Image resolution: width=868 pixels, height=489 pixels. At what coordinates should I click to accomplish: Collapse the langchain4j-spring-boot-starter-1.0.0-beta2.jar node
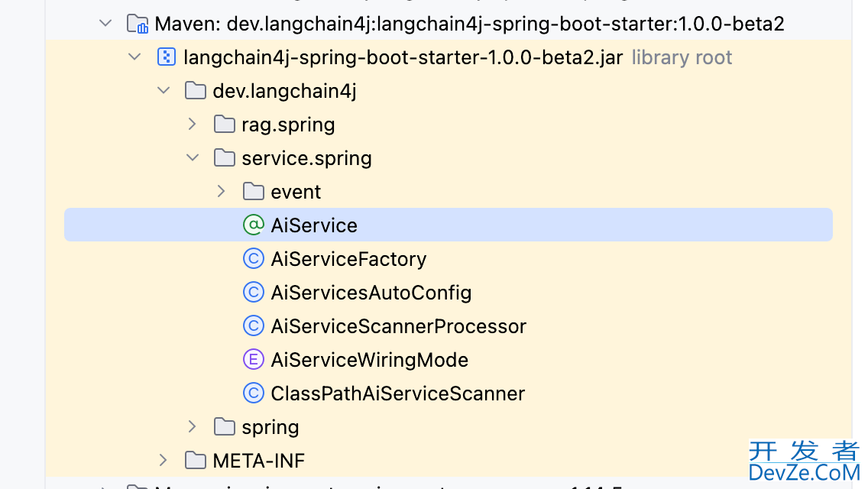tap(134, 57)
